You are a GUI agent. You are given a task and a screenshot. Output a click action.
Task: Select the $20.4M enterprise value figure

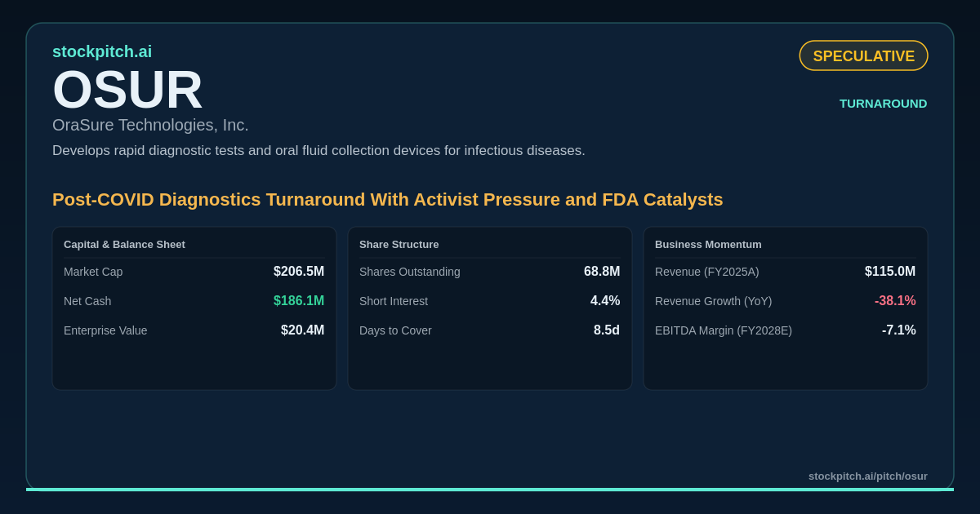coord(303,330)
